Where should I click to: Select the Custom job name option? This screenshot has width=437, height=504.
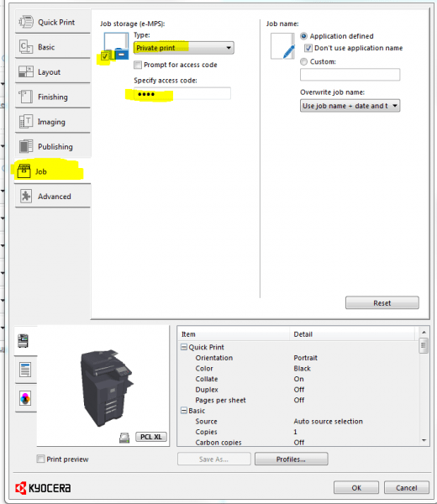[303, 61]
